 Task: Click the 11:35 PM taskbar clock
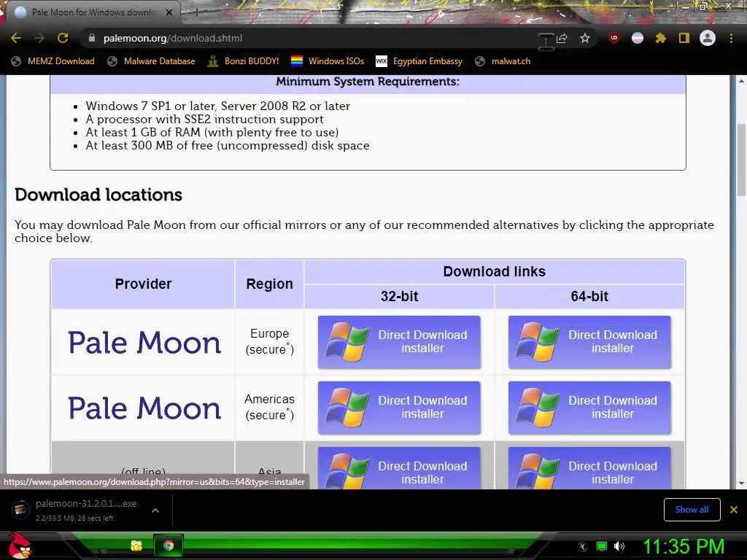pos(684,546)
